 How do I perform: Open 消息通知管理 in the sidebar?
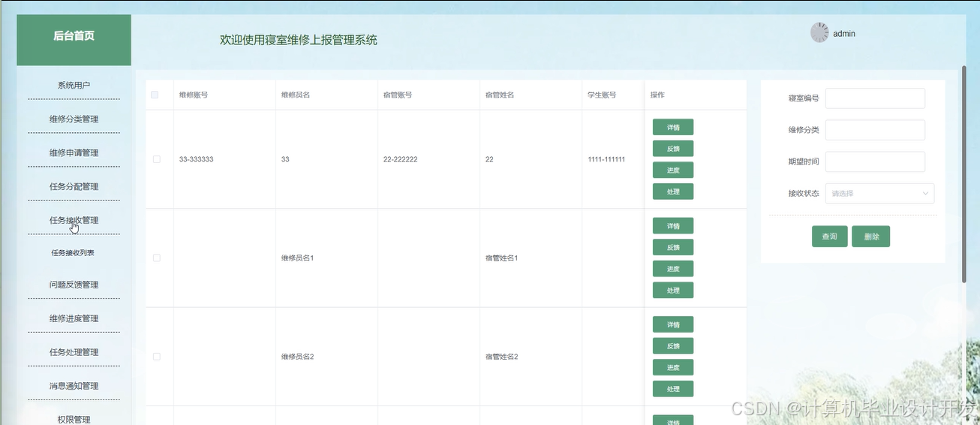coord(74,387)
